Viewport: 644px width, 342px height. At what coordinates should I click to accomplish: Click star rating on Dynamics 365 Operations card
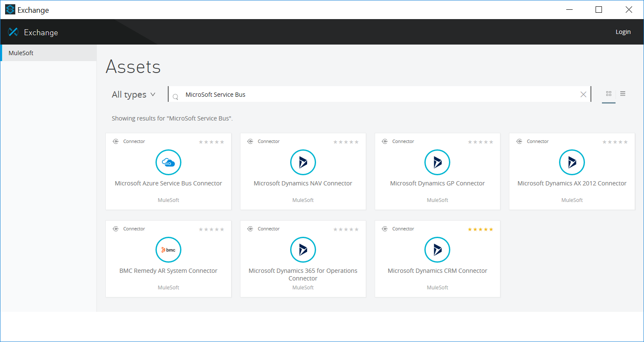pos(346,230)
